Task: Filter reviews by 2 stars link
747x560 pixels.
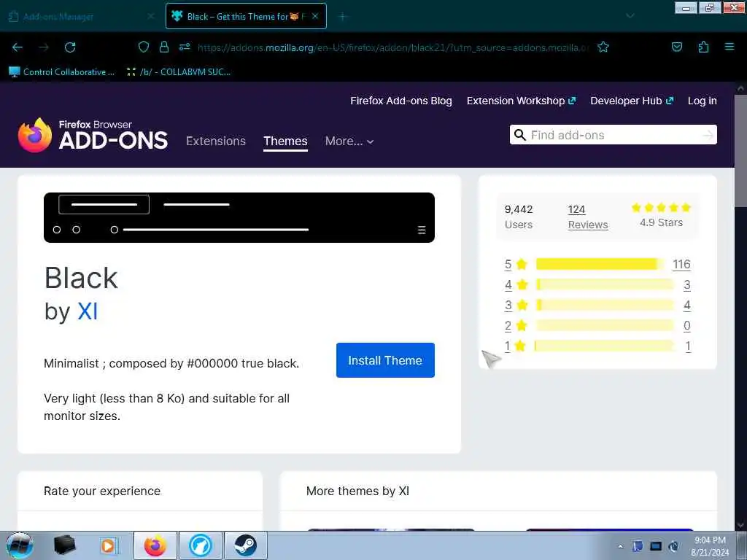Action: click(x=508, y=326)
